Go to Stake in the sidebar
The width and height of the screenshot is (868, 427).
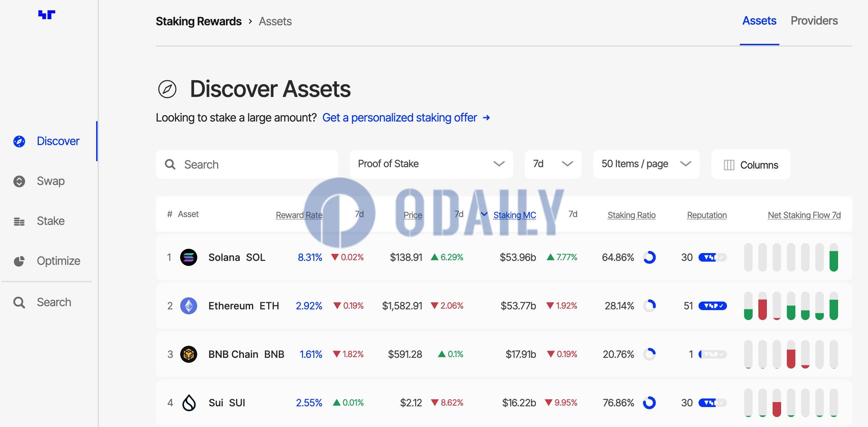51,221
